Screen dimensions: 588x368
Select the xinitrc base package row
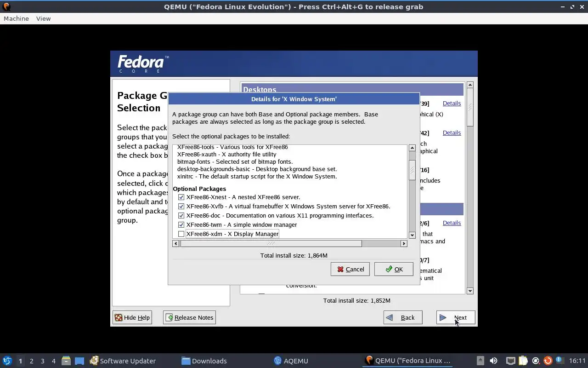click(x=257, y=176)
